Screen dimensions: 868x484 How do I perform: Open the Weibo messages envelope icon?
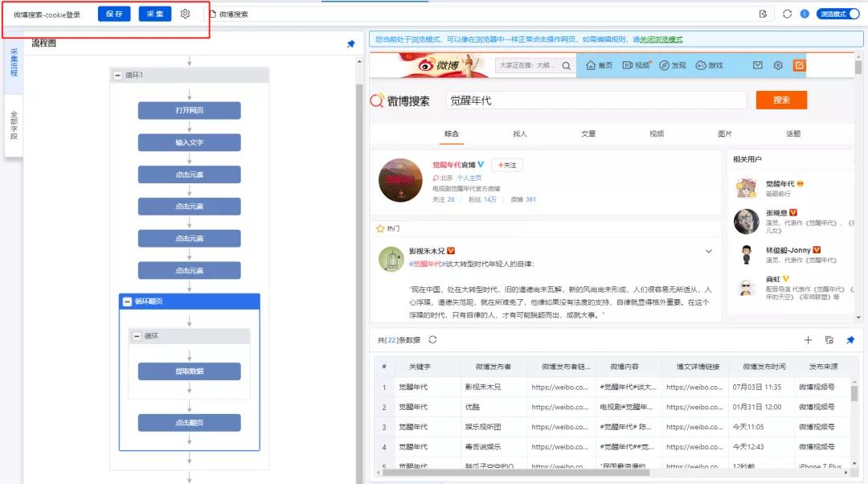[757, 65]
